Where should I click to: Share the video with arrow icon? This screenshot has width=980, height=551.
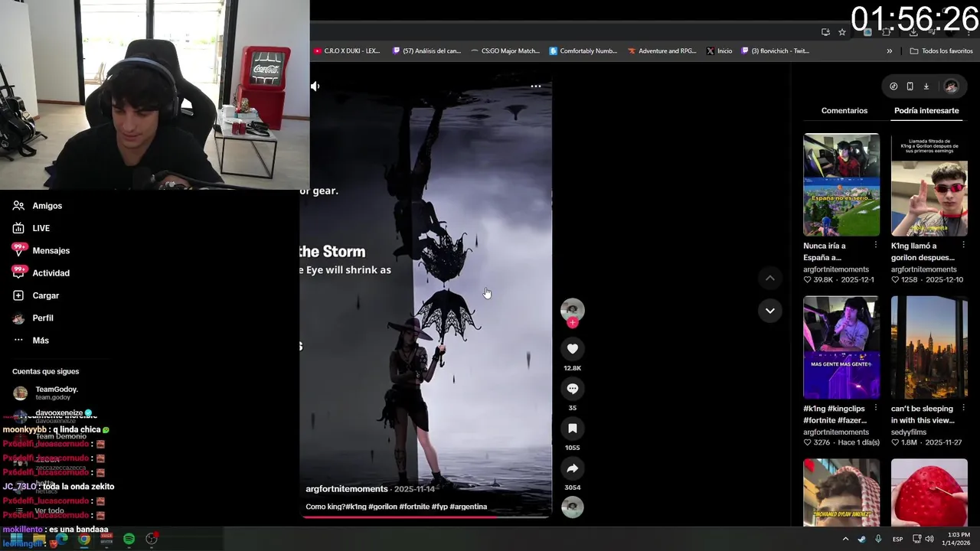click(x=572, y=468)
